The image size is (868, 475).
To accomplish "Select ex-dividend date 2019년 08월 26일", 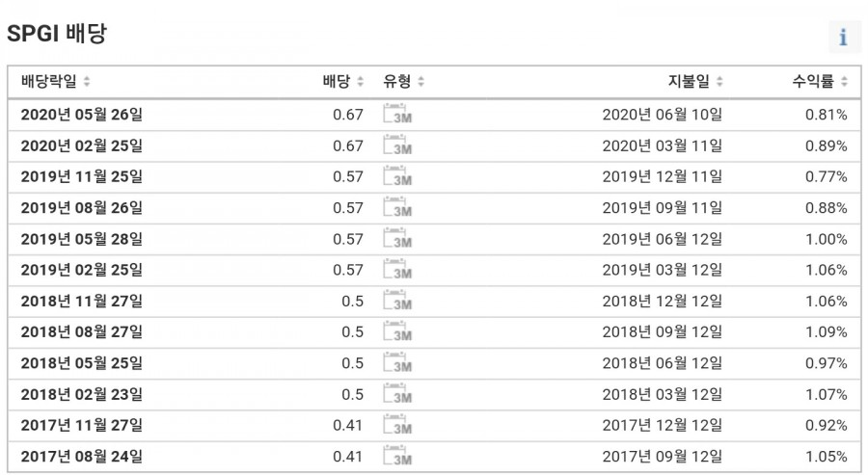I will 82,208.
